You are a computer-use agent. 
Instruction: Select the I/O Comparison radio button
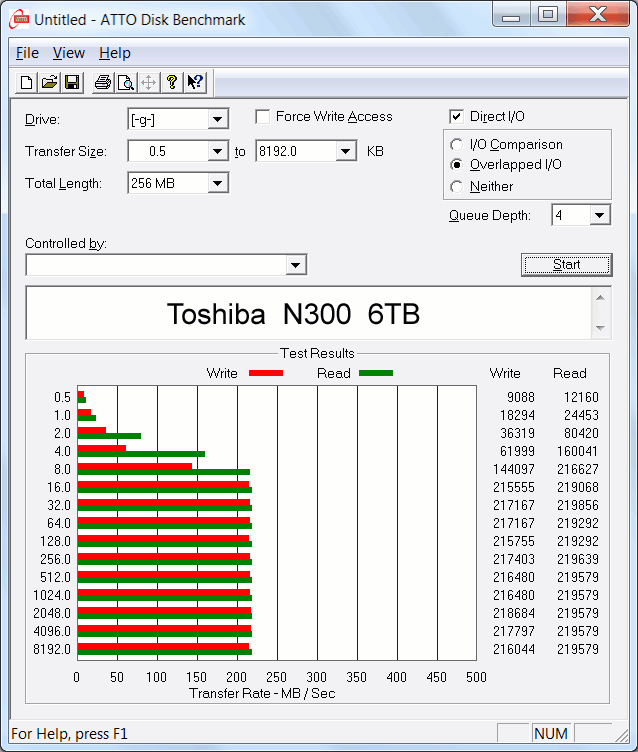457,144
